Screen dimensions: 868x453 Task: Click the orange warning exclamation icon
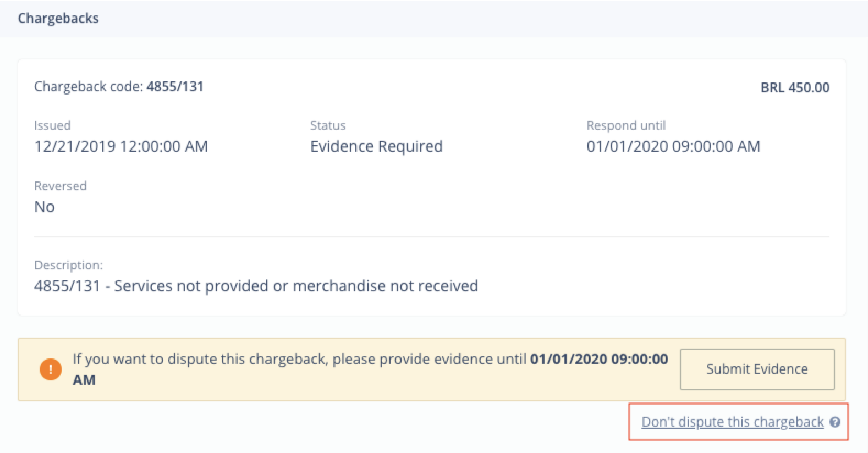click(51, 369)
